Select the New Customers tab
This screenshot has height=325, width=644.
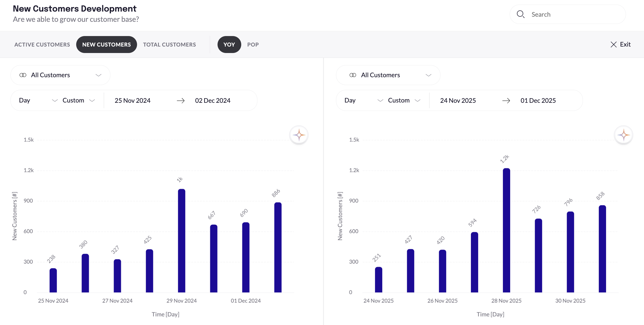click(x=106, y=45)
